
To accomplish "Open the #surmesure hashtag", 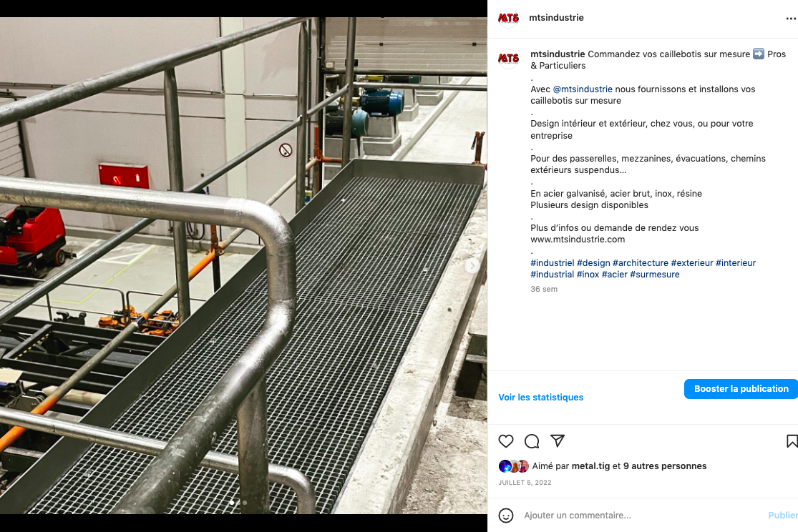I will coord(654,274).
